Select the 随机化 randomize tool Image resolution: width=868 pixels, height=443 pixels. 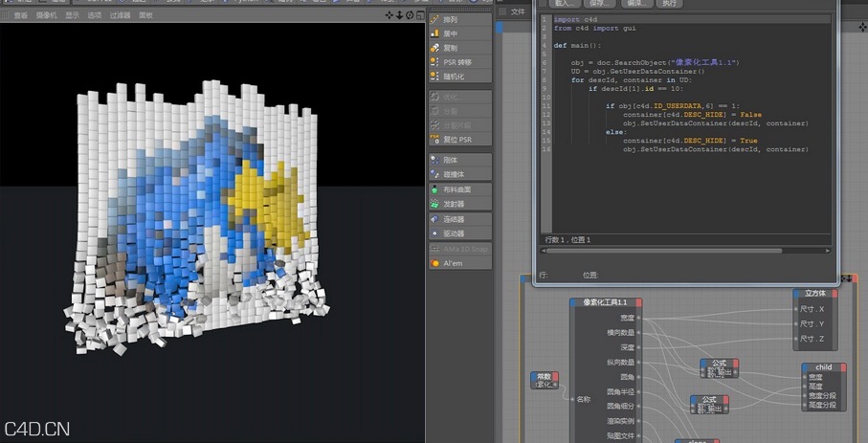click(460, 77)
